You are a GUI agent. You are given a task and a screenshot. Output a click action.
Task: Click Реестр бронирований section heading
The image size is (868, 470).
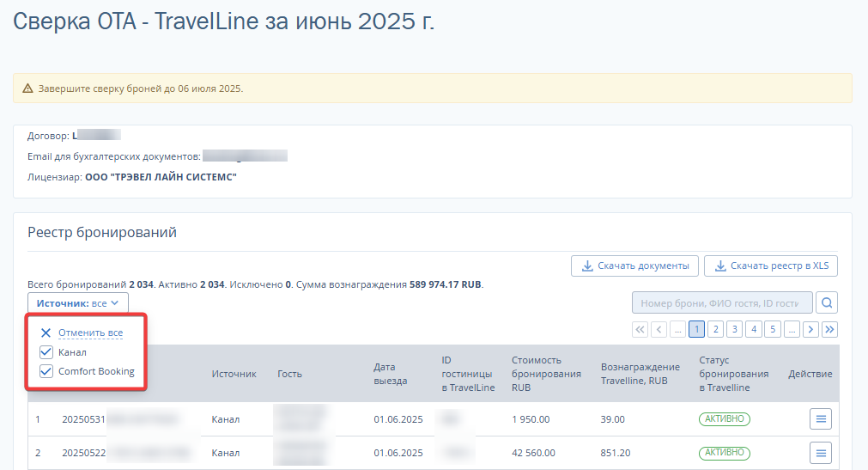(102, 232)
